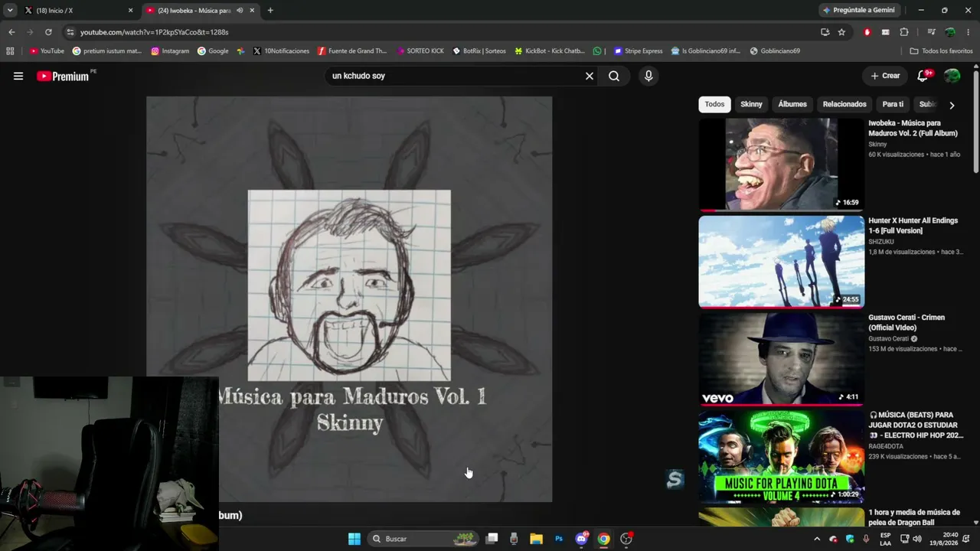Viewport: 980px width, 551px height.
Task: Show hidden system tray icons
Action: tap(817, 539)
